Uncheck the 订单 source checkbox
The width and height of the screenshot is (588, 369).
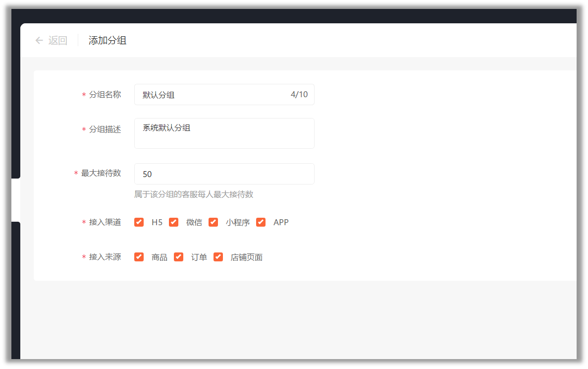(x=178, y=257)
